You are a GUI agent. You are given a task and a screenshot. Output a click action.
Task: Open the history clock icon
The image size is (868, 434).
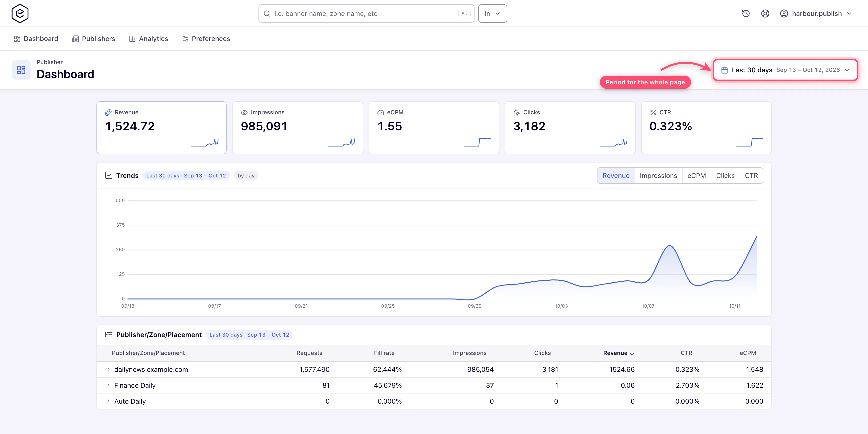746,14
